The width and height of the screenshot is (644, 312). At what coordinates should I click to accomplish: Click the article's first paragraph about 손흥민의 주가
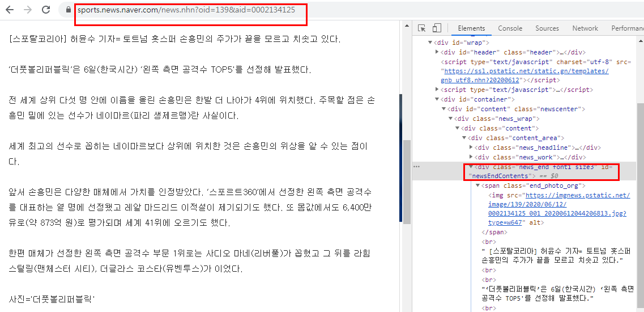click(x=174, y=40)
